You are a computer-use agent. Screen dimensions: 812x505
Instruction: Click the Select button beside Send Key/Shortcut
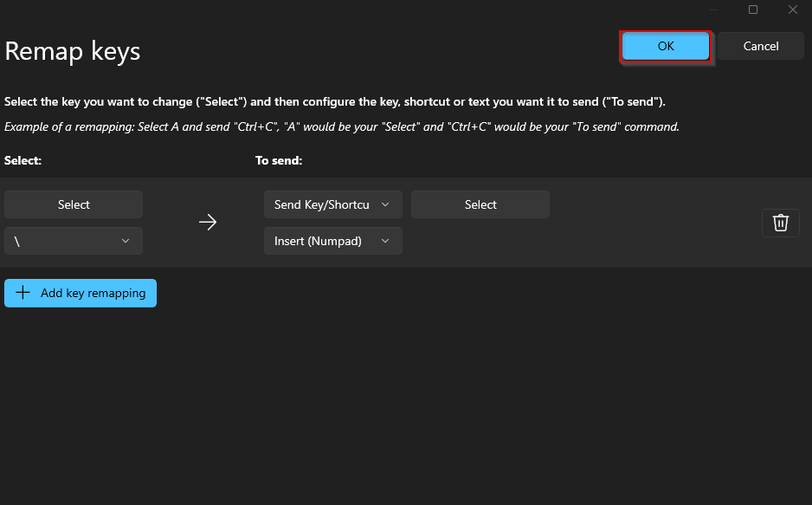tap(480, 204)
